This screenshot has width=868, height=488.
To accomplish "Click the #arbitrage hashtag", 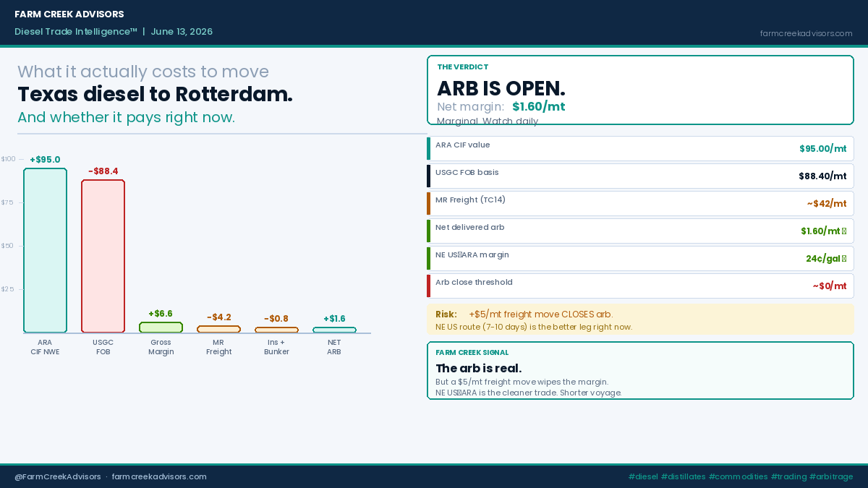I will 831,477.
